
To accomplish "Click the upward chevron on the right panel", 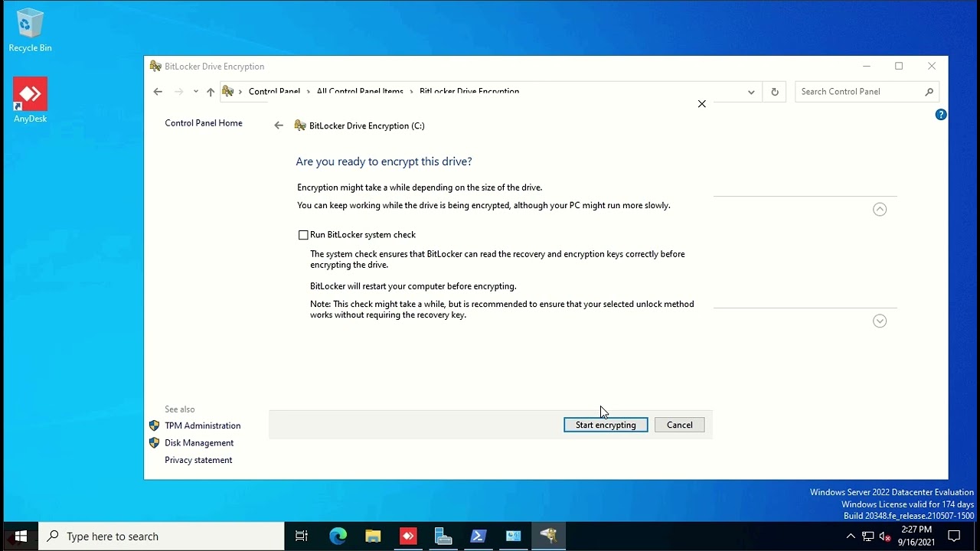I will [x=879, y=209].
